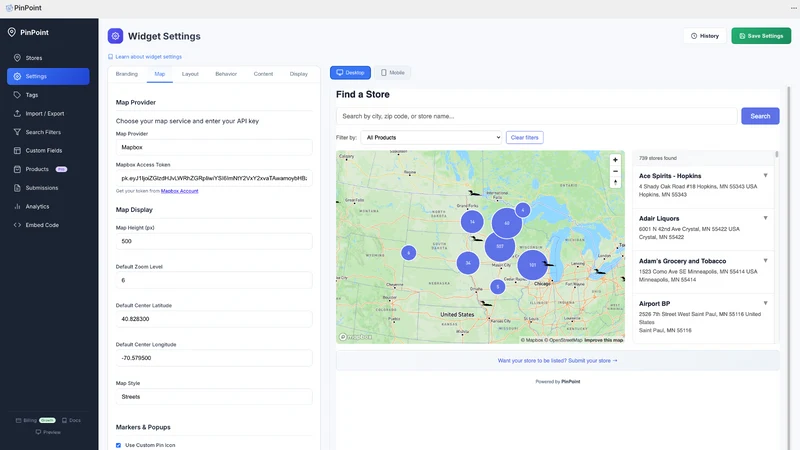800x450 pixels.
Task: Open the Tags section
Action: coord(48,95)
